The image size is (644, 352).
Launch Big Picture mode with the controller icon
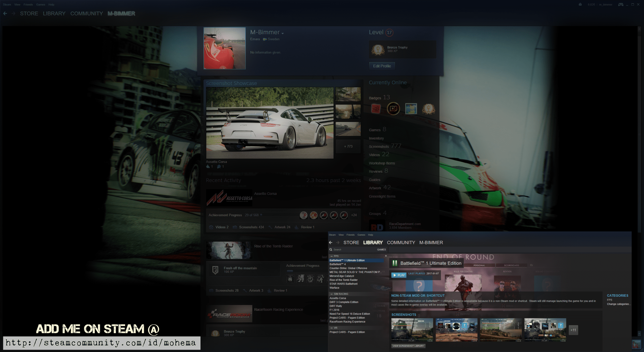pos(621,5)
